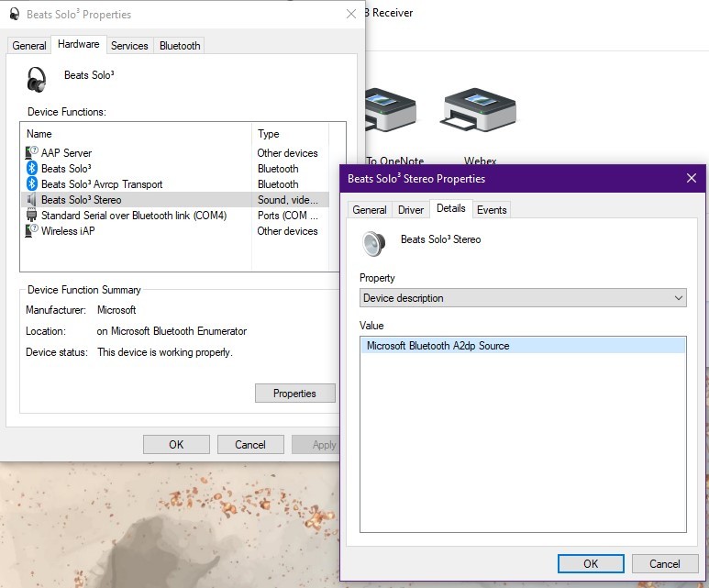
Task: Close the Beats Solo³ Properties window
Action: pyautogui.click(x=351, y=14)
